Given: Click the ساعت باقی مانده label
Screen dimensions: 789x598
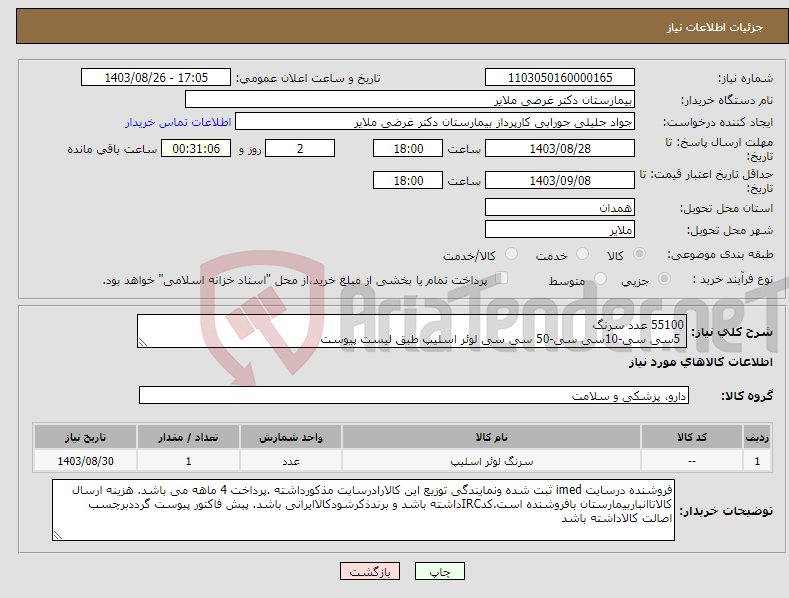Looking at the screenshot, I should pos(112,149).
